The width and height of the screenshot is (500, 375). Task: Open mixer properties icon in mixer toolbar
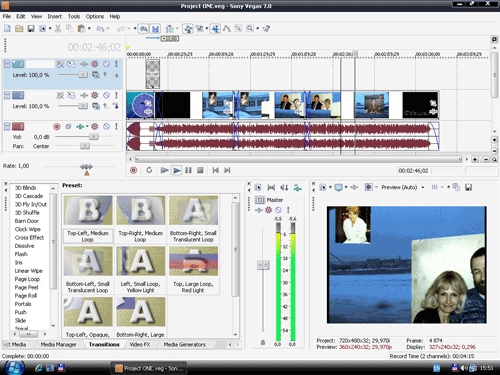[x=258, y=188]
